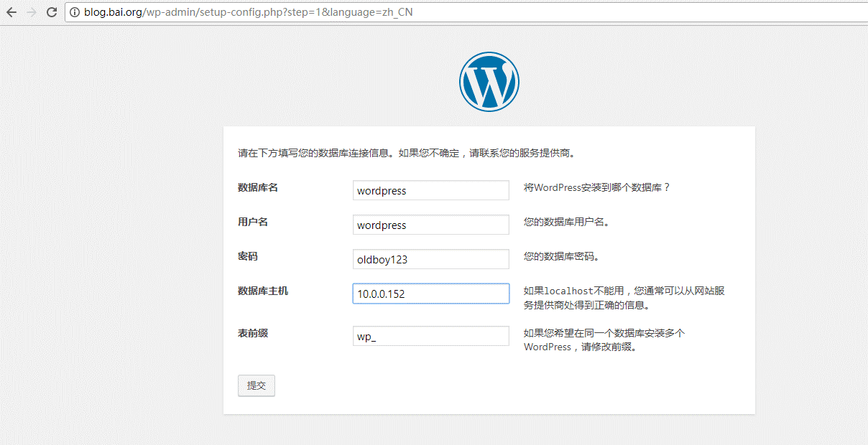Click the 密码 field showing oldboy123
This screenshot has height=445, width=868.
[431, 259]
